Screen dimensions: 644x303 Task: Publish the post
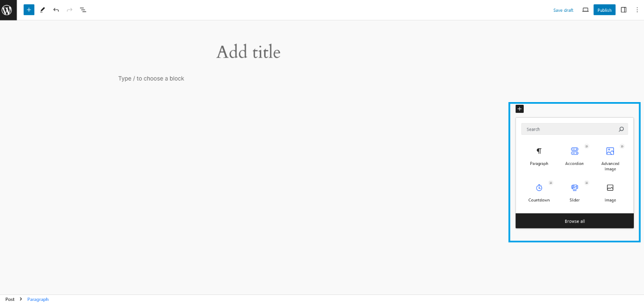click(x=604, y=10)
